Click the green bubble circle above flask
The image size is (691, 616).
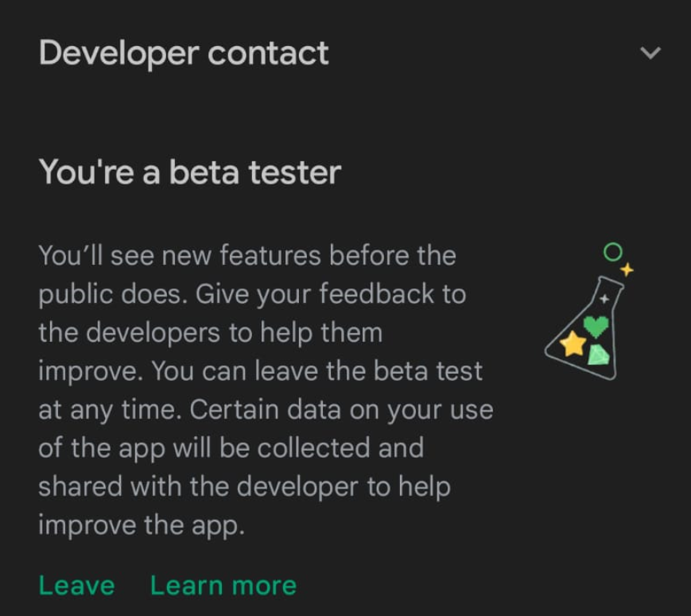612,252
